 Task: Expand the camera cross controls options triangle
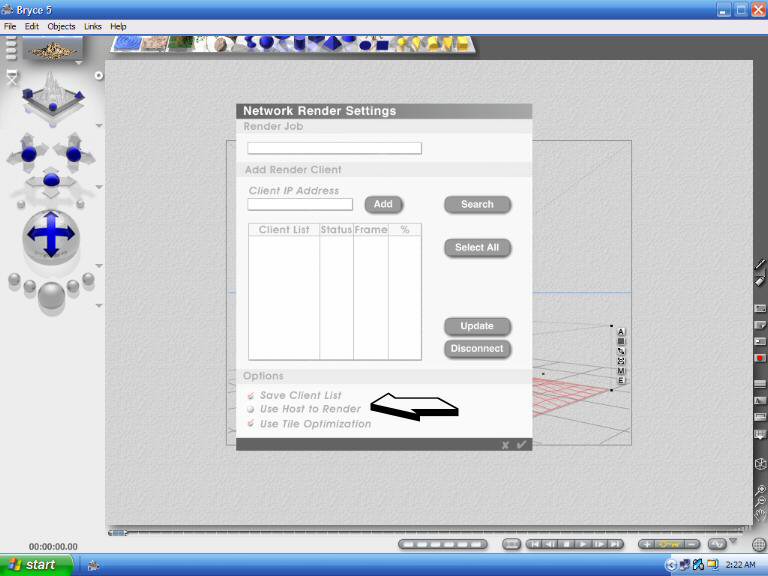tap(99, 187)
